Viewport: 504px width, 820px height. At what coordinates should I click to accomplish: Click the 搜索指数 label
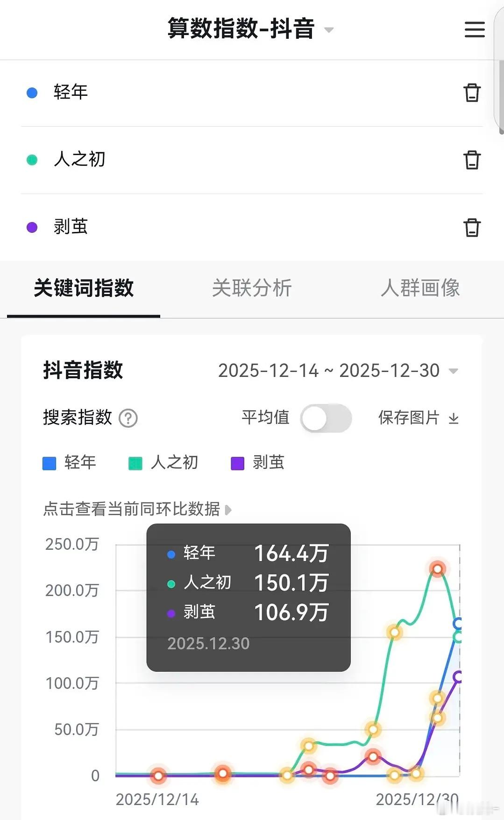pyautogui.click(x=78, y=417)
